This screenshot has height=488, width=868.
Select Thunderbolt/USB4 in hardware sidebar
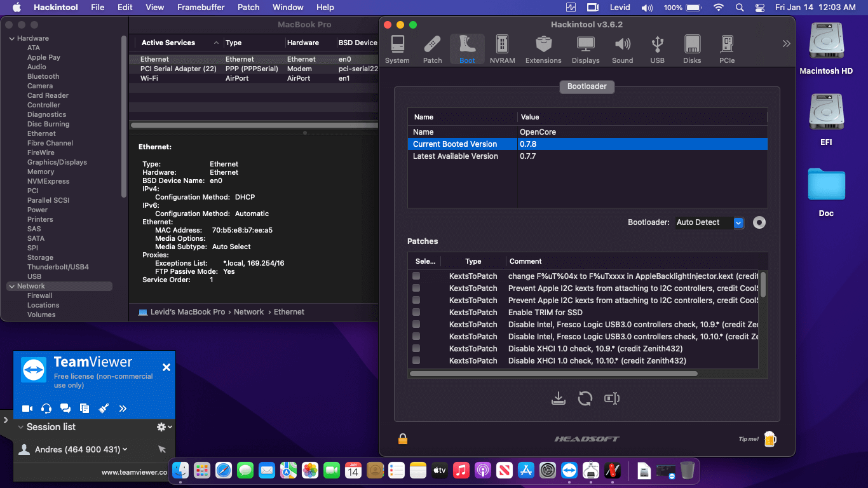pos(58,267)
